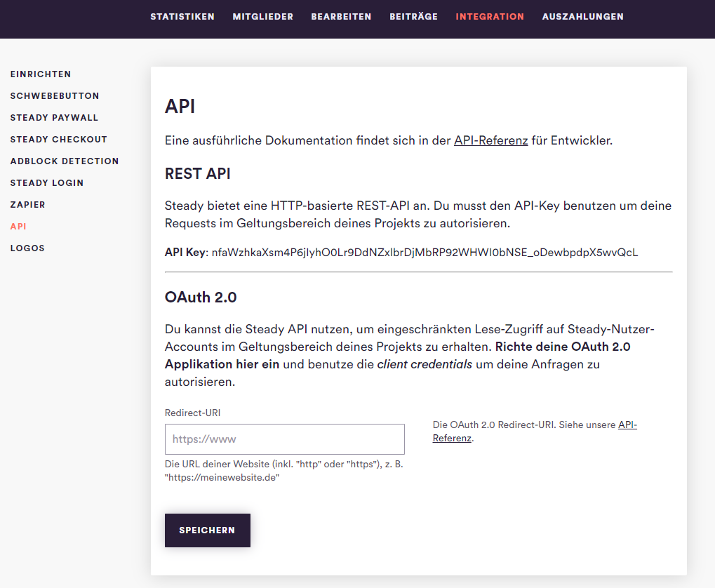Open the Auszahlungen tab
This screenshot has height=588, width=715.
583,16
